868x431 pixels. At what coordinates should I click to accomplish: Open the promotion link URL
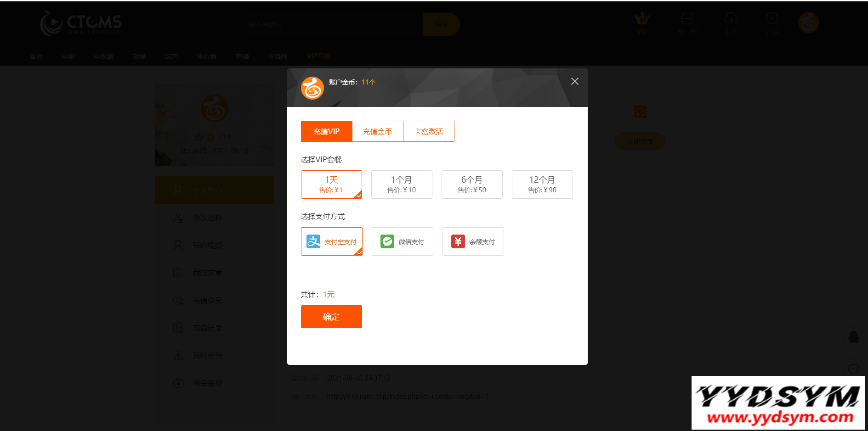[407, 397]
